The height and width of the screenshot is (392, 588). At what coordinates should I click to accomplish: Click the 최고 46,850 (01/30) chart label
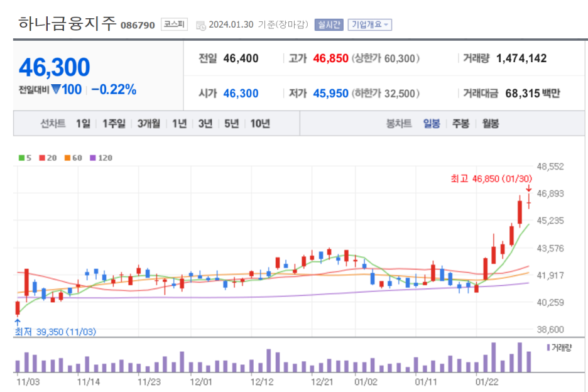click(491, 178)
